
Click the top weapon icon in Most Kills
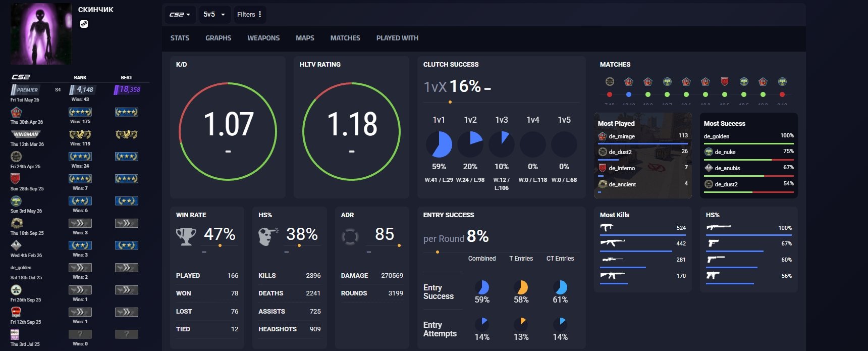(607, 227)
